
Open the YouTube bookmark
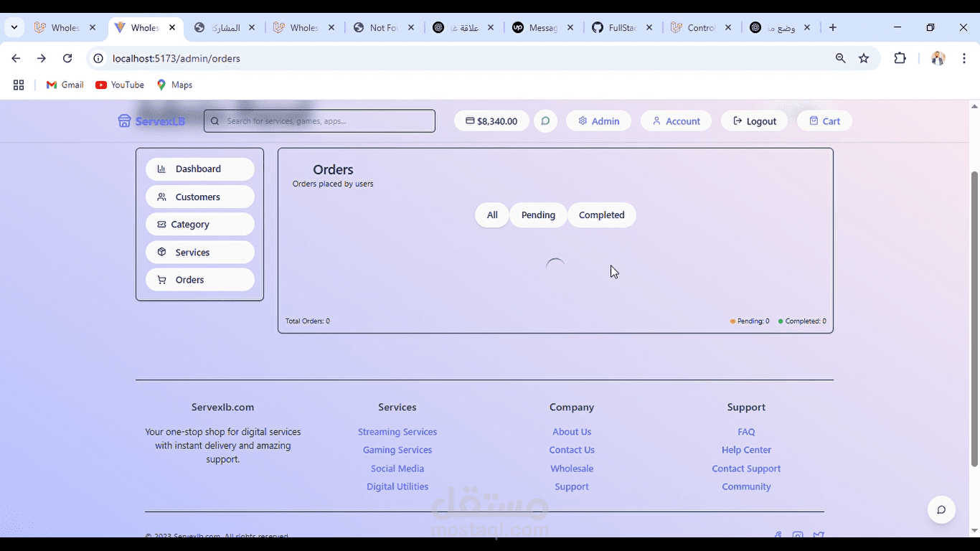[x=120, y=85]
